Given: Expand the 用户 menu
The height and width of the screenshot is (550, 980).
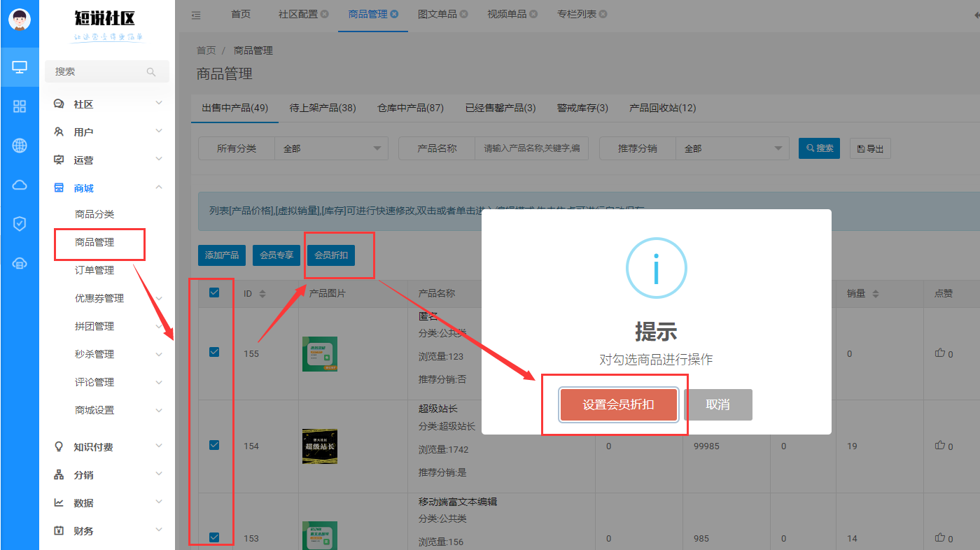Looking at the screenshot, I should [x=108, y=132].
